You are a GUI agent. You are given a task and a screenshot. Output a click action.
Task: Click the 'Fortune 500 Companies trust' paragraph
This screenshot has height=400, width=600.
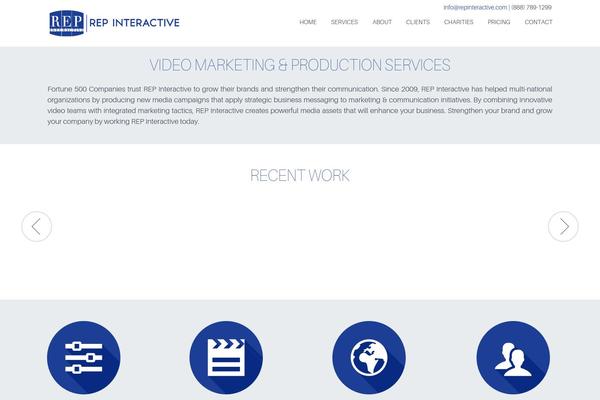pyautogui.click(x=300, y=105)
